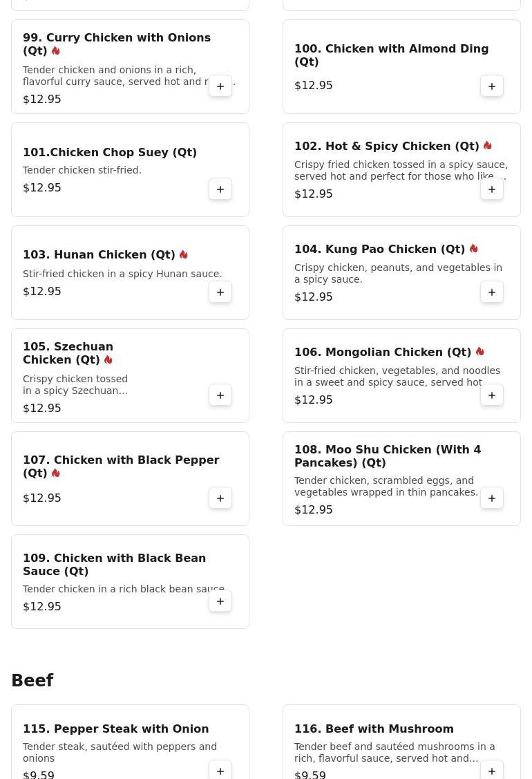Add Chicken with Almond Ding to order

tap(491, 86)
